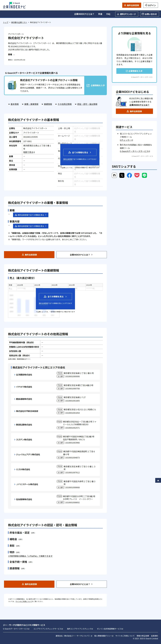Click 地図で見る link
The image size is (161, 644).
coord(29,152)
